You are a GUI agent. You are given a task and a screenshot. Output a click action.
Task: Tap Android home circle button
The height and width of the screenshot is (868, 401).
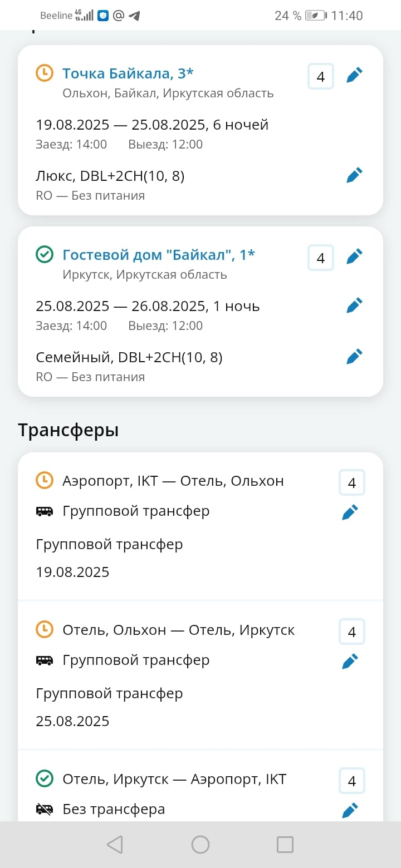[200, 845]
